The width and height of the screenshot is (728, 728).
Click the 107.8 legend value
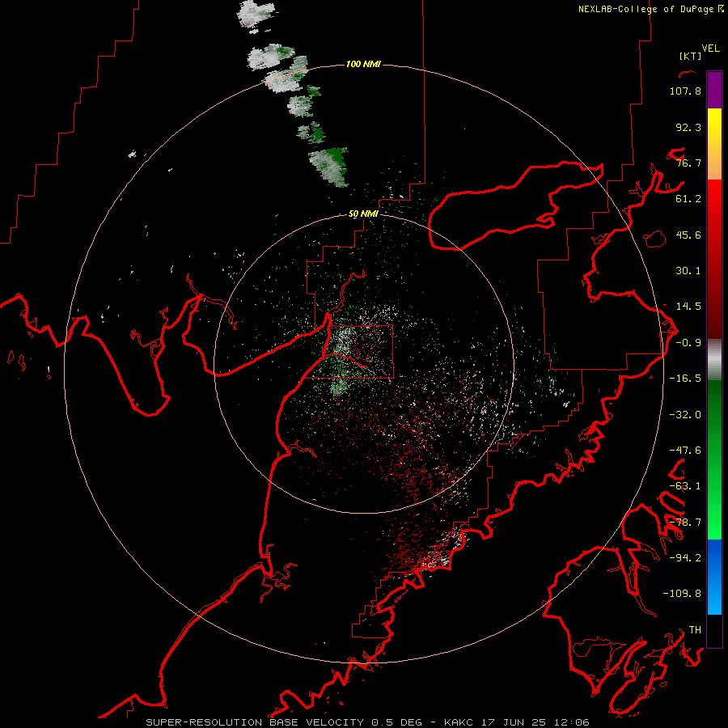click(x=685, y=91)
